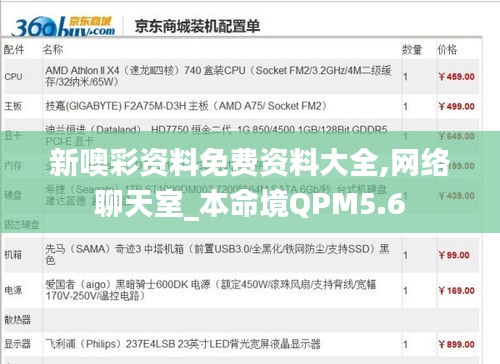Open the aigo 黑暗骑士600DK power supply link
Viewport: 500px width, 364px height.
211,290
